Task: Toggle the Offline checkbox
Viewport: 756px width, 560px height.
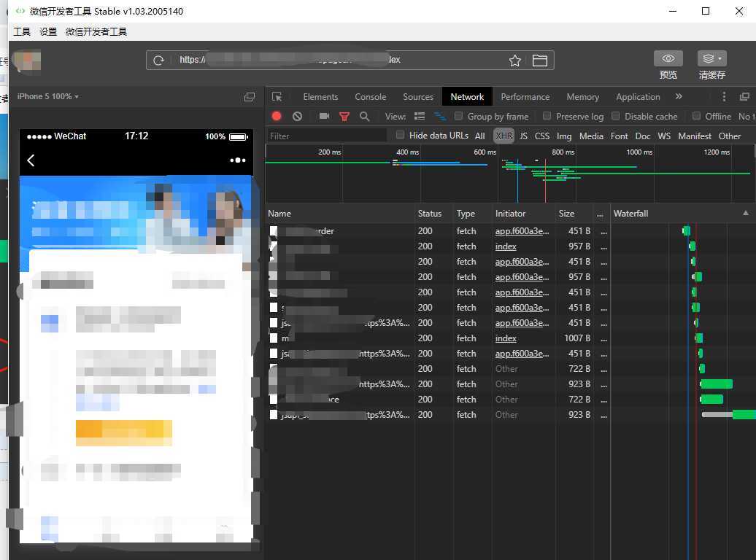Action: pyautogui.click(x=696, y=116)
